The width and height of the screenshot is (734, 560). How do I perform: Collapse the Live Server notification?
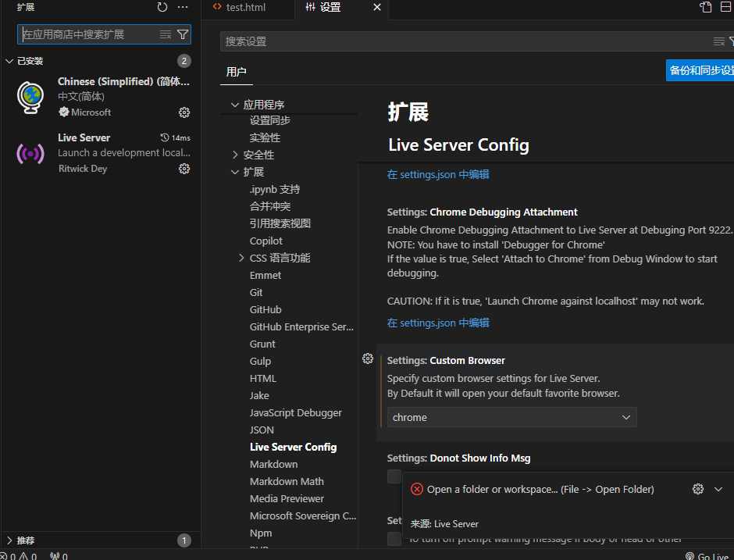[x=718, y=489]
